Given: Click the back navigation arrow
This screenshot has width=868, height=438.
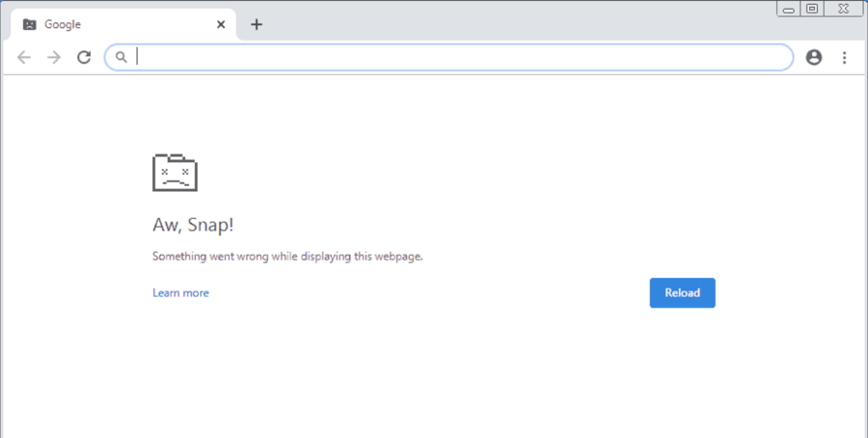Looking at the screenshot, I should click(24, 57).
